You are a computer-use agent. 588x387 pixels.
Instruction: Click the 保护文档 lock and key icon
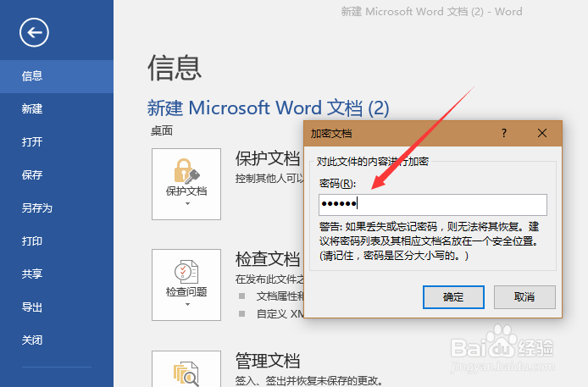pos(186,171)
